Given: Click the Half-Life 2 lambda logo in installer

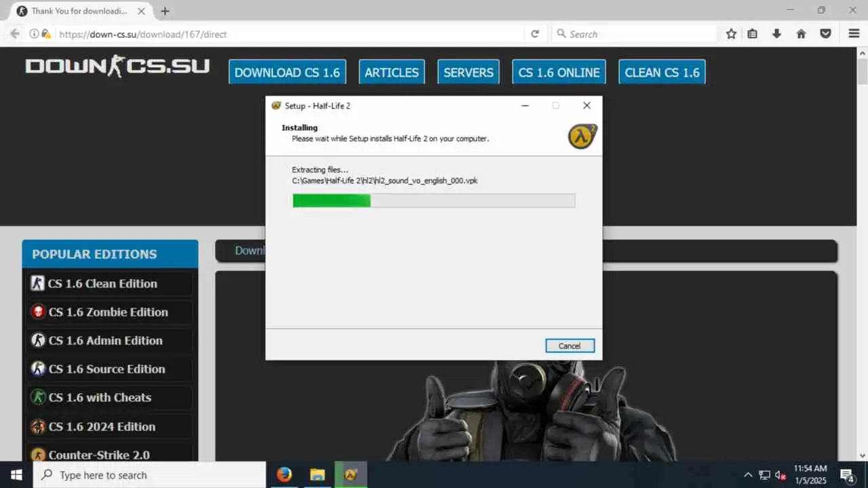Looking at the screenshot, I should (583, 136).
